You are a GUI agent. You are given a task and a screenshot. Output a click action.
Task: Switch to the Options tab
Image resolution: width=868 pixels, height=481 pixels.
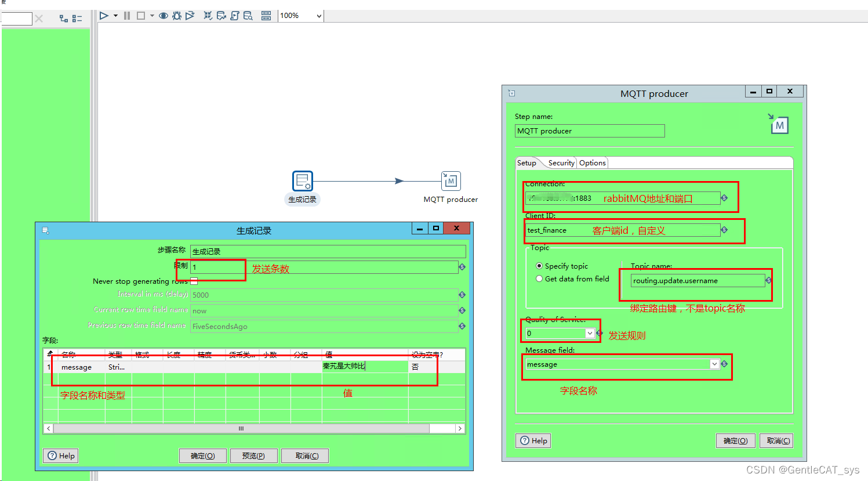pos(593,163)
